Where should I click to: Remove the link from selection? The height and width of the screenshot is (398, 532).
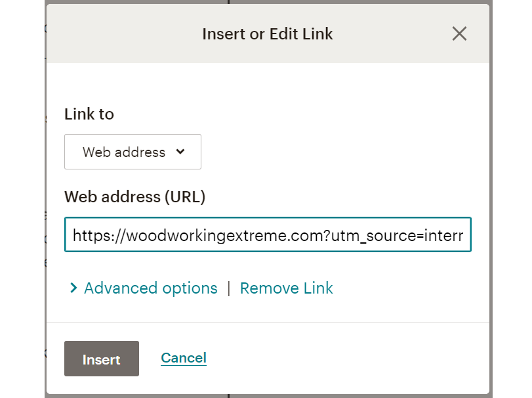(286, 288)
